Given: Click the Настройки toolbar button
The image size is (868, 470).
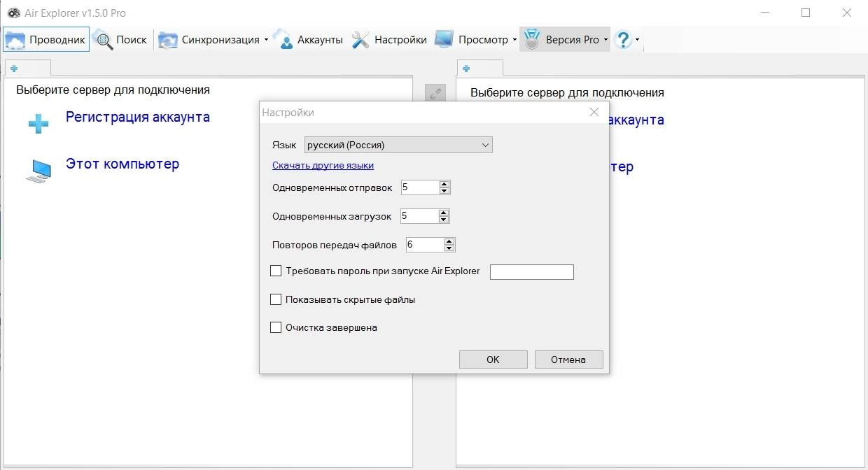Looking at the screenshot, I should click(389, 40).
